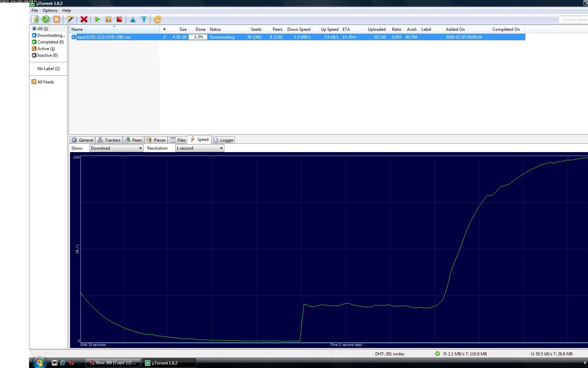
Task: Open Preferences gear icon in toolbar
Action: click(x=157, y=20)
